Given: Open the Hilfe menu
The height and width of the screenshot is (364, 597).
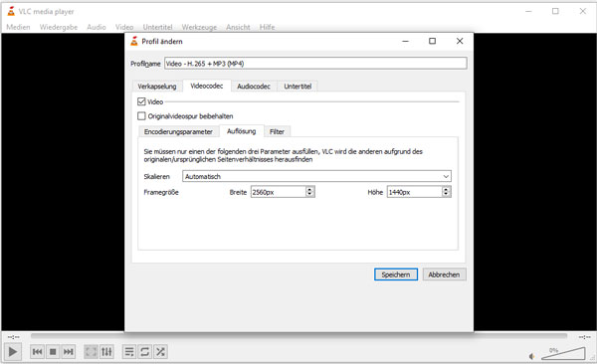Looking at the screenshot, I should [268, 27].
